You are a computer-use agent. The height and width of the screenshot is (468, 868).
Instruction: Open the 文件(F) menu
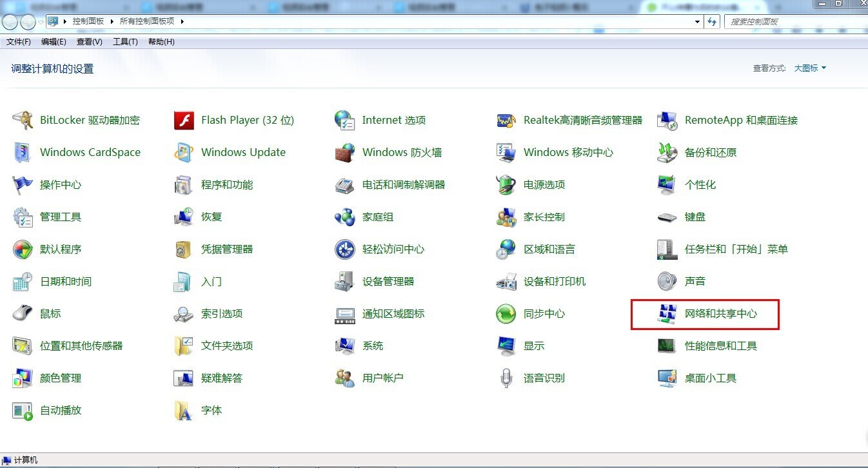pos(19,42)
